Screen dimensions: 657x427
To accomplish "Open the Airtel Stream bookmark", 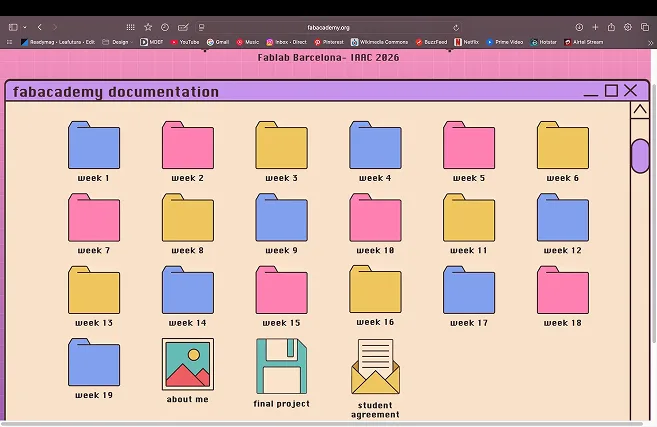I will pos(584,42).
